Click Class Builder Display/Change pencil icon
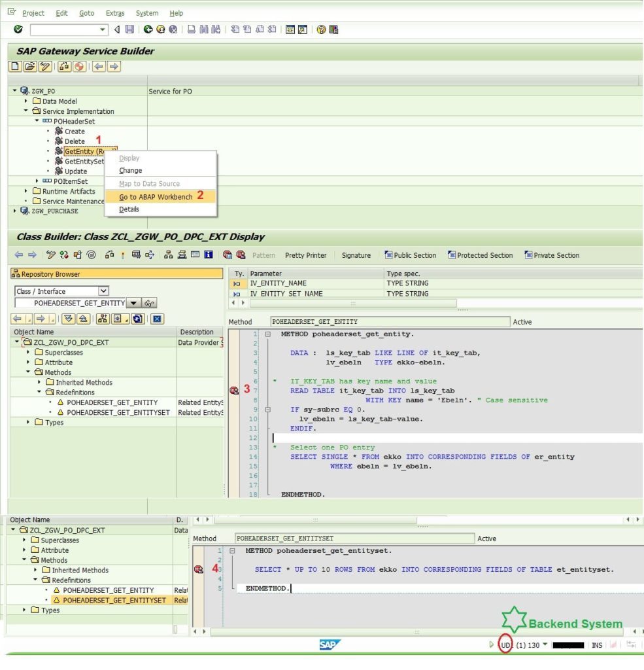Screen dimensions: 644x670 [x=51, y=255]
